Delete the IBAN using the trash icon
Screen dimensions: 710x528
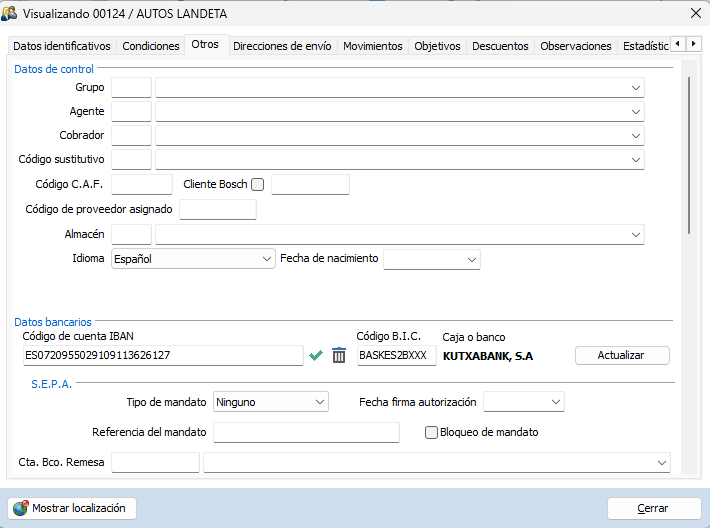339,355
